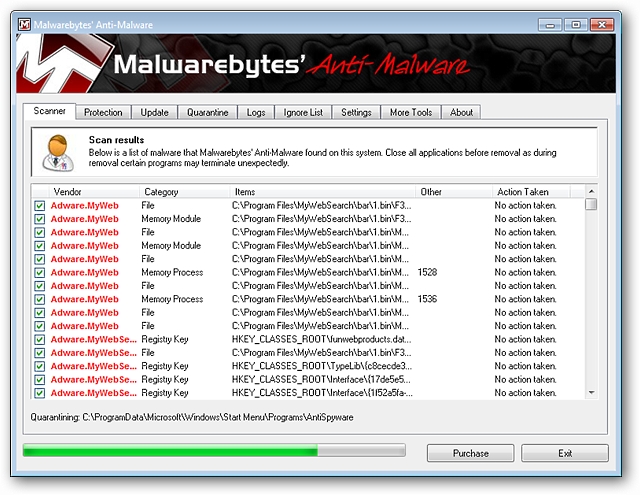Open the Update tab

(154, 113)
